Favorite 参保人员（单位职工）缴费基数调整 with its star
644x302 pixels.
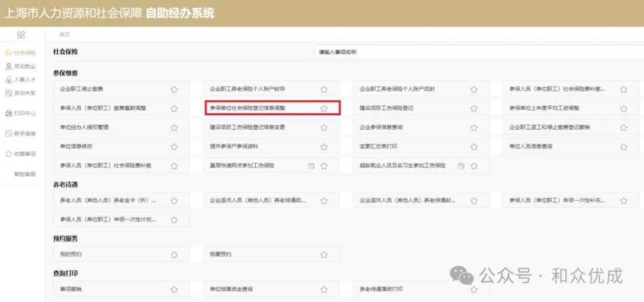click(174, 109)
